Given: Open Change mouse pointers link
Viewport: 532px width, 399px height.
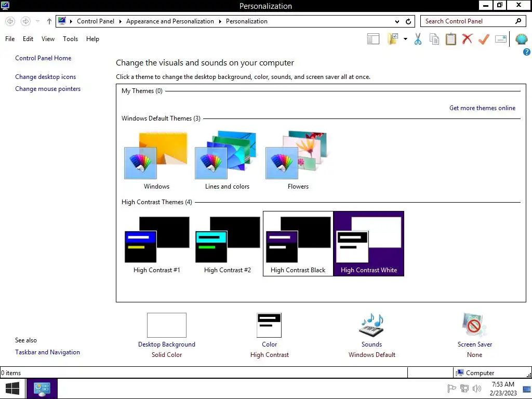Looking at the screenshot, I should pyautogui.click(x=48, y=89).
